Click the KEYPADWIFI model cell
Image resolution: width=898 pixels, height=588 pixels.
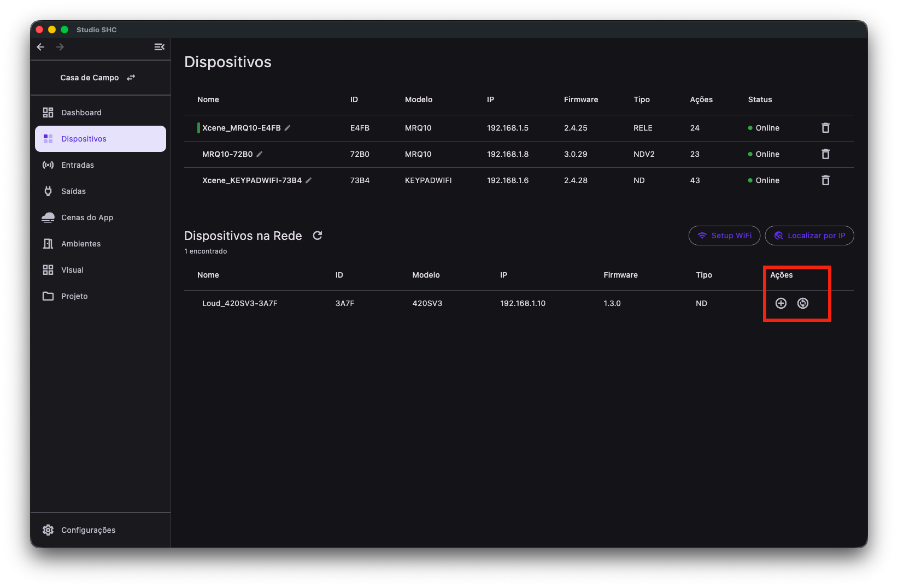[x=429, y=180]
